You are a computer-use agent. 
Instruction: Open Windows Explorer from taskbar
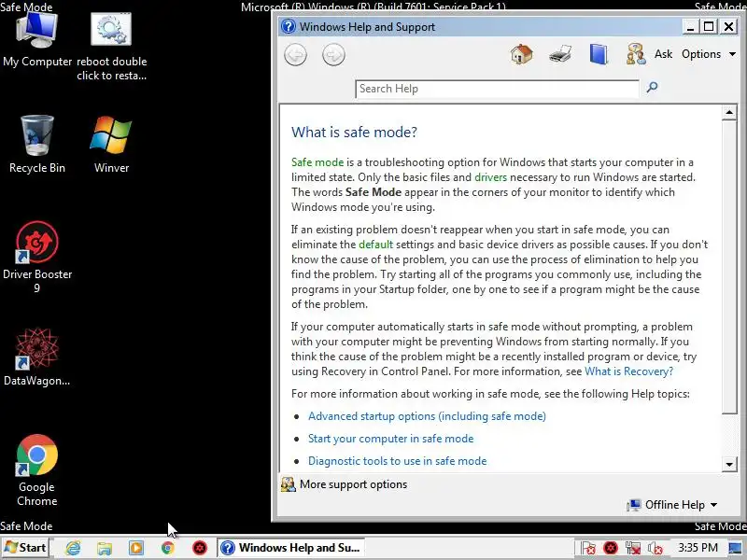(x=105, y=548)
